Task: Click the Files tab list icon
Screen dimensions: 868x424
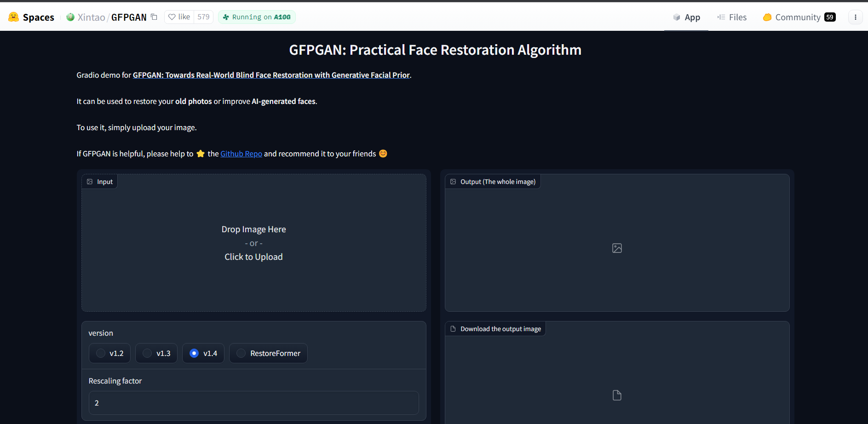Action: coord(721,17)
